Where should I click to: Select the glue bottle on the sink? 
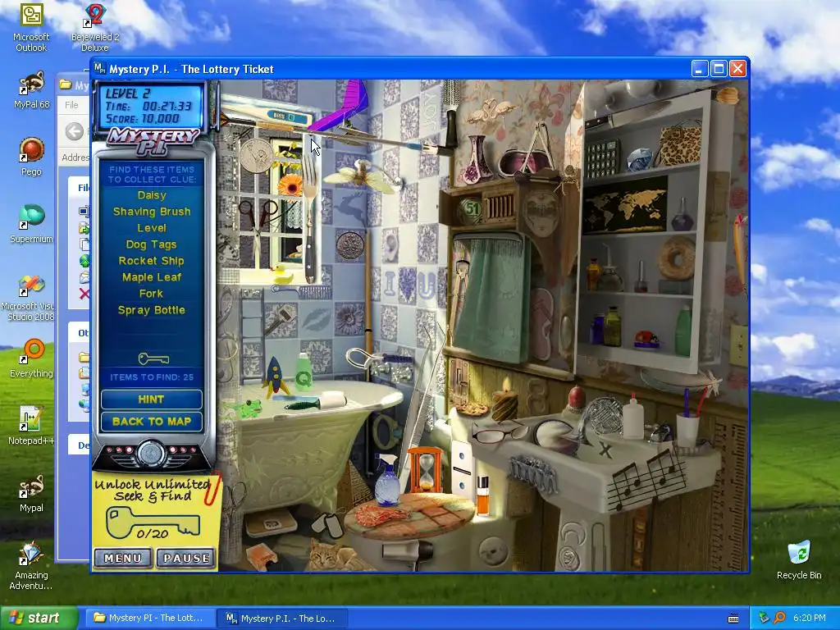(633, 418)
